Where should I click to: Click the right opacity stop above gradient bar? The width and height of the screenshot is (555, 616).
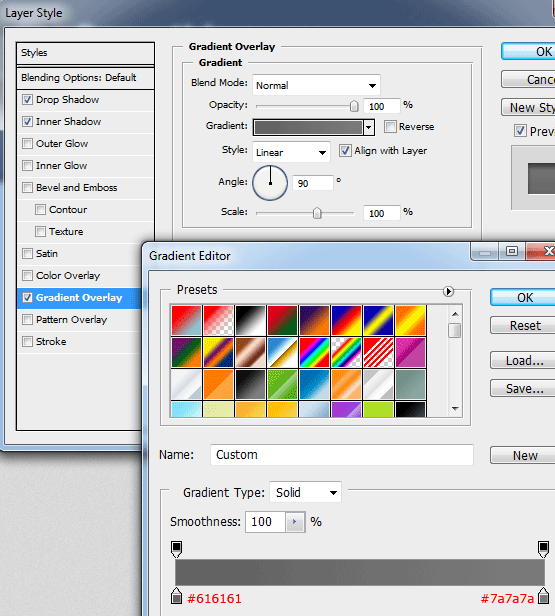(544, 549)
